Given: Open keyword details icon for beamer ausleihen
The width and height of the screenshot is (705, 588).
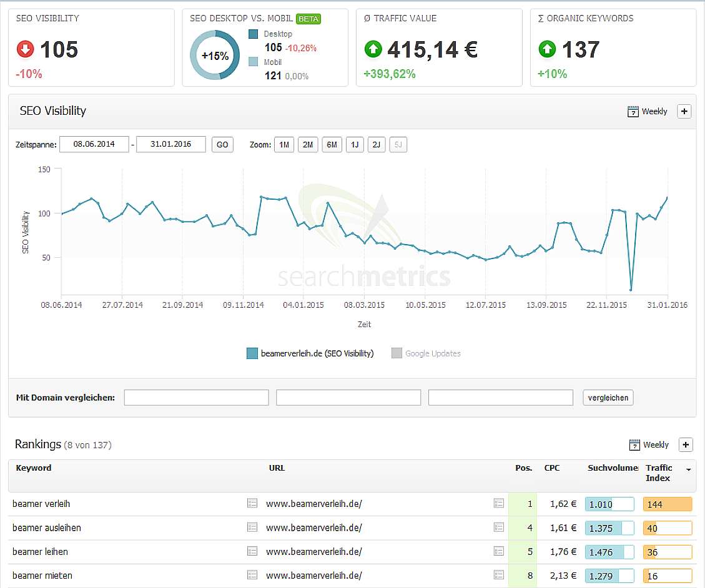Looking at the screenshot, I should point(252,527).
